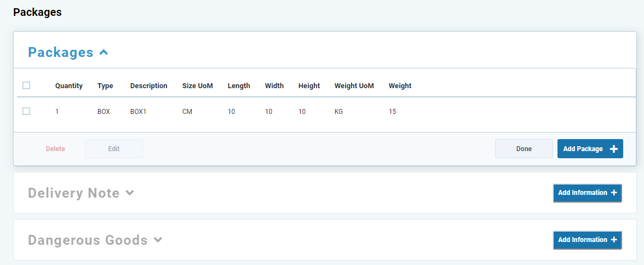Select the Size UoM column header

click(197, 86)
